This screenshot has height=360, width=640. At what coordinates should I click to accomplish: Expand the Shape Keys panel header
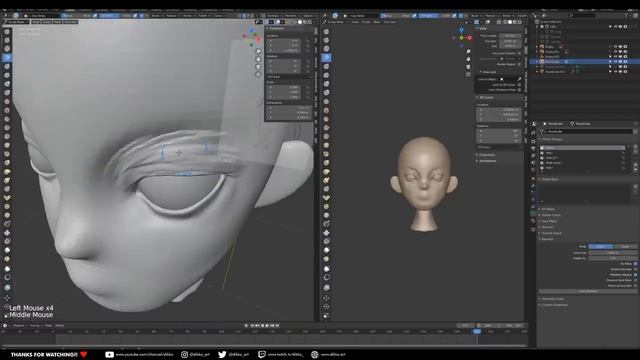point(550,179)
